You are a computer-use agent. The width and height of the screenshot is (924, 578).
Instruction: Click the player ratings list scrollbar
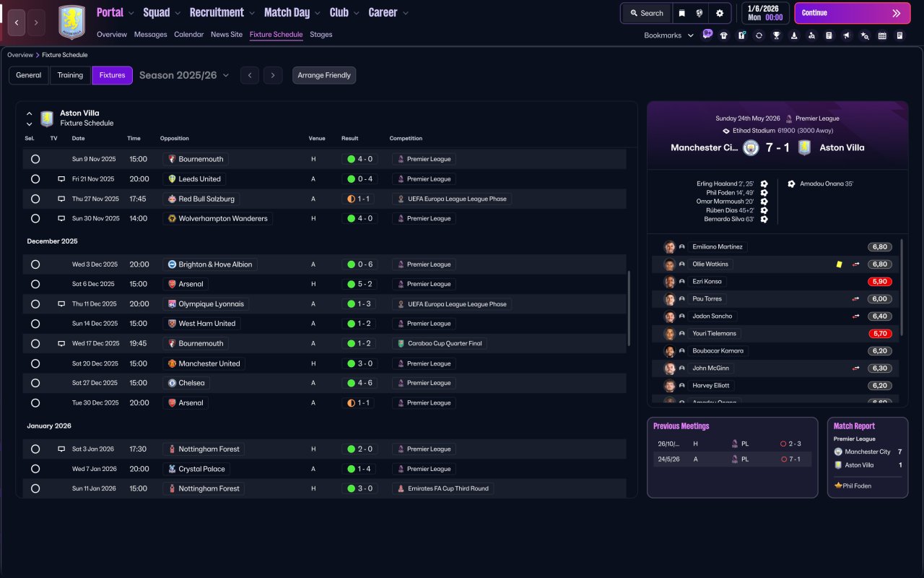tap(902, 289)
